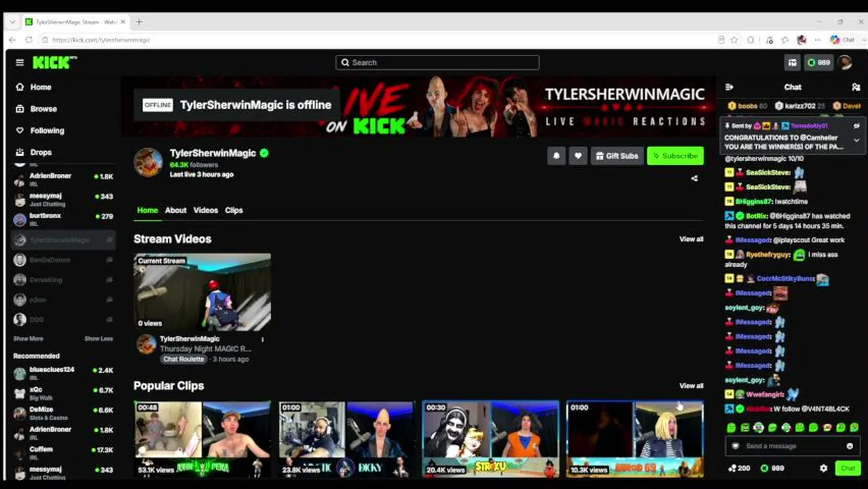
Task: Toggle channel notification bell
Action: click(556, 156)
